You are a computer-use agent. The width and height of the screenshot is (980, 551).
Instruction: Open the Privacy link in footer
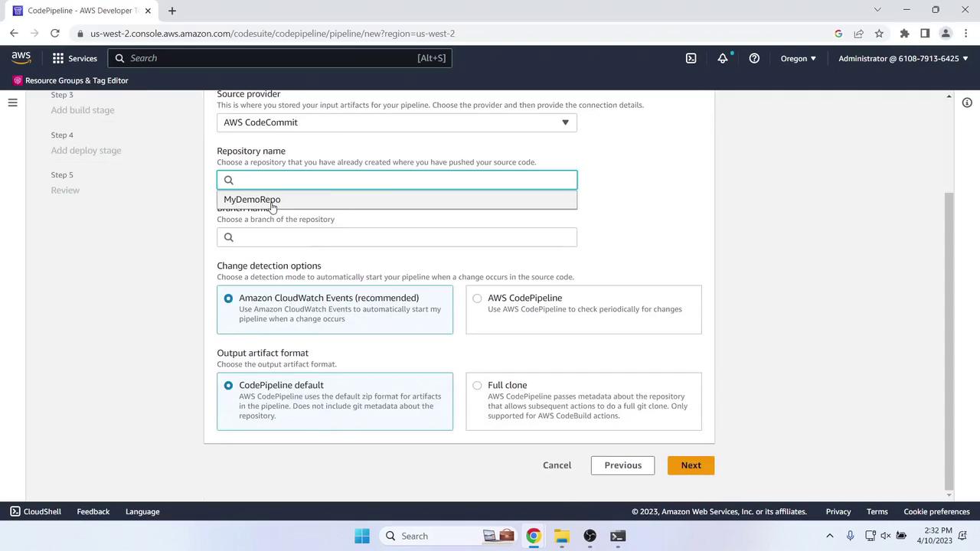point(838,512)
